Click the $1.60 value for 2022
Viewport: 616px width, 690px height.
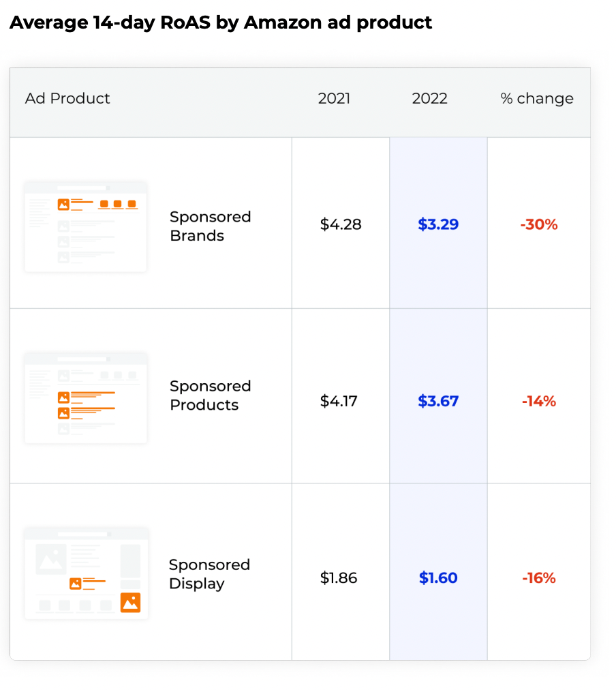438,577
